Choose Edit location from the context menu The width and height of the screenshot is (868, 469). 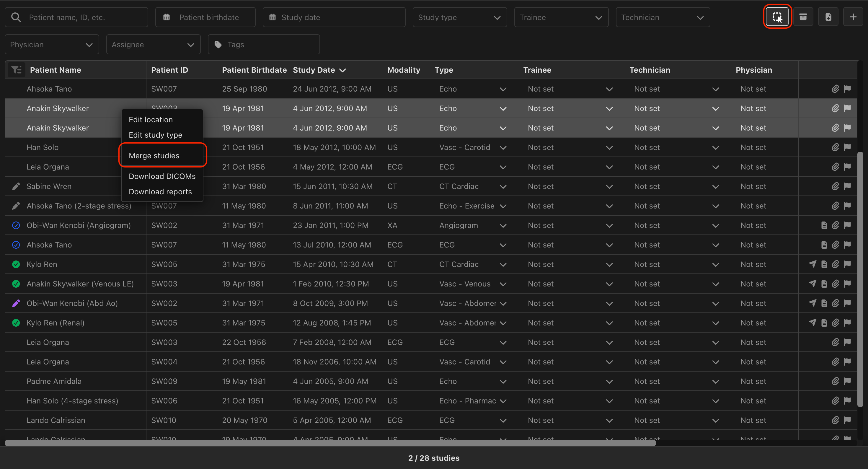(x=151, y=119)
